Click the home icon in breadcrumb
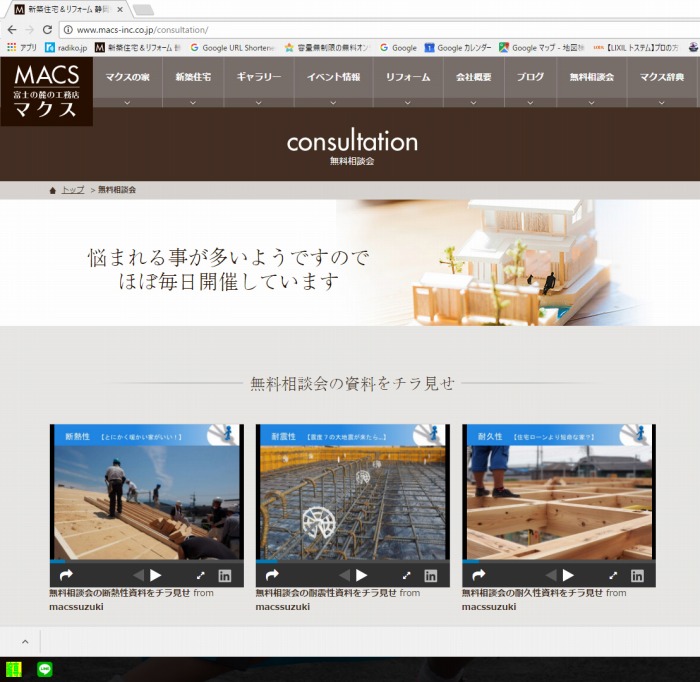 pyautogui.click(x=53, y=191)
